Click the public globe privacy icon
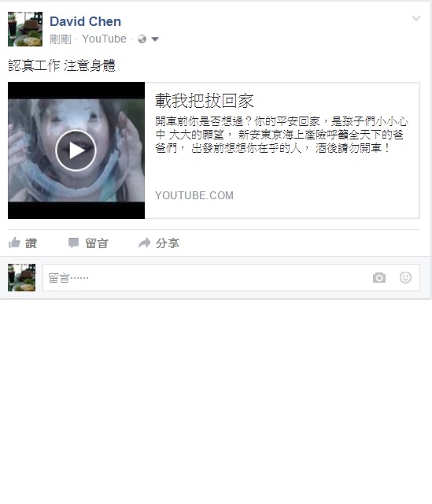The height and width of the screenshot is (504, 432). click(x=142, y=39)
